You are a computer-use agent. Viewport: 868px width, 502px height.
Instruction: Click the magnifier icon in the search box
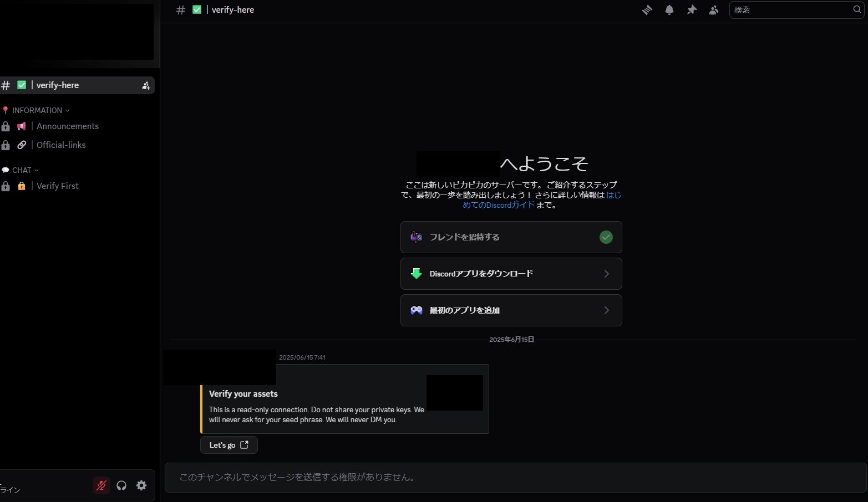tap(857, 9)
